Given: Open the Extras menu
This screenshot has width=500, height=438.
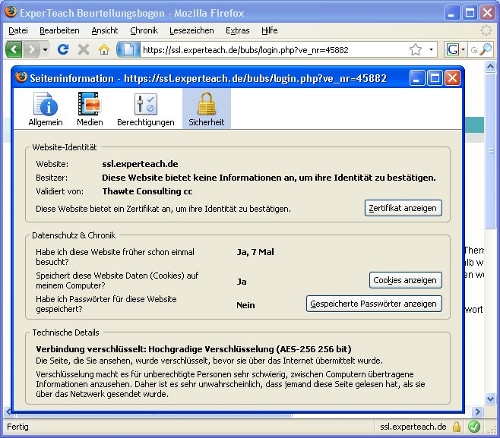Looking at the screenshot, I should [x=237, y=31].
